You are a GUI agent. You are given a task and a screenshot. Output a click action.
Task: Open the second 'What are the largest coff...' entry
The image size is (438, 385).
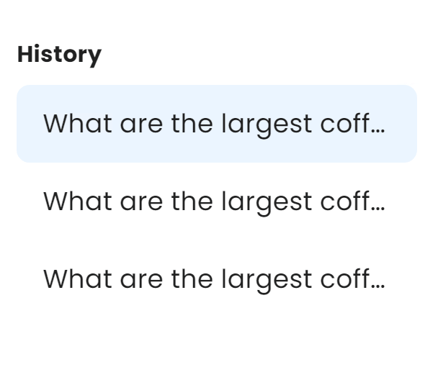coord(217,201)
